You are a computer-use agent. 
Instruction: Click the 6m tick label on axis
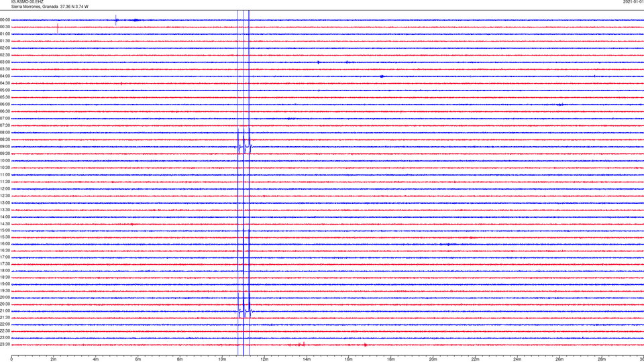[138, 359]
